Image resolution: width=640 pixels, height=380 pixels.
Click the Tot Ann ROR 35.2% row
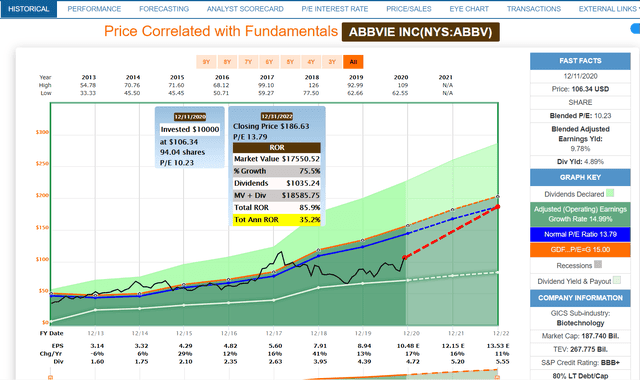[277, 220]
